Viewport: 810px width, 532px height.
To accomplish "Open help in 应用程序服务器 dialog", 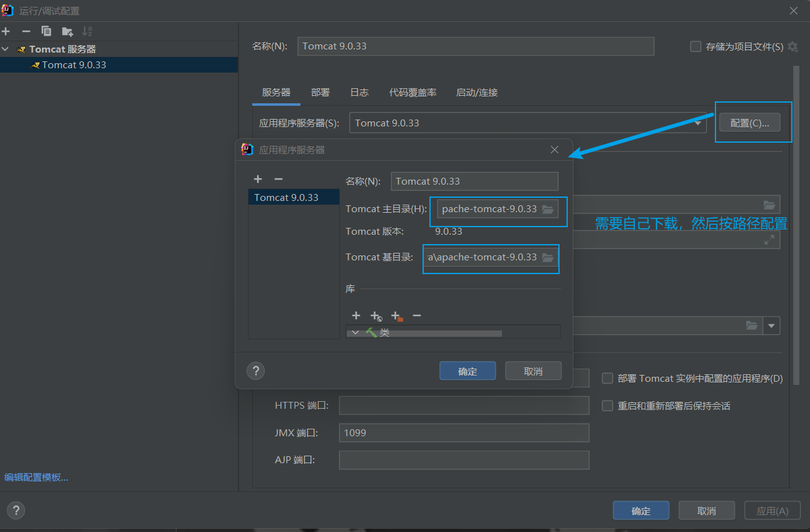I will [x=255, y=371].
